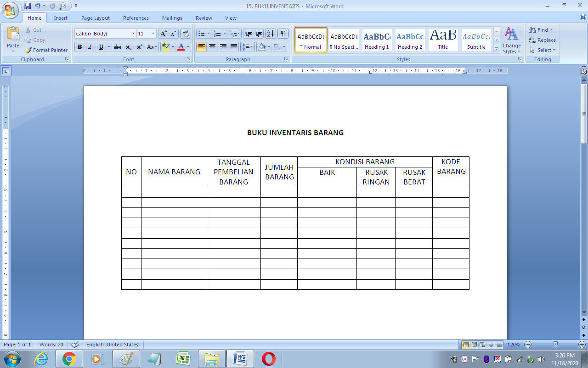The image size is (588, 368).
Task: Click the Paste clipboard icon
Action: [13, 34]
